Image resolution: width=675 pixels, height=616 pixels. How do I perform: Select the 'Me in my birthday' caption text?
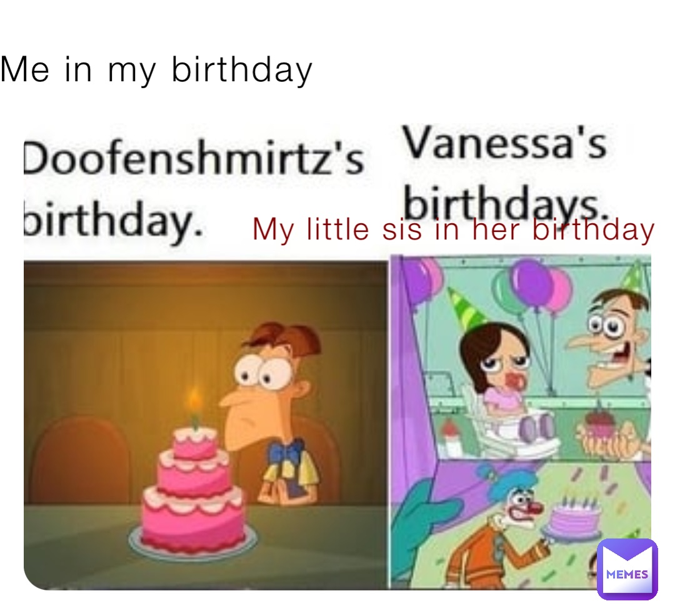[x=156, y=70]
